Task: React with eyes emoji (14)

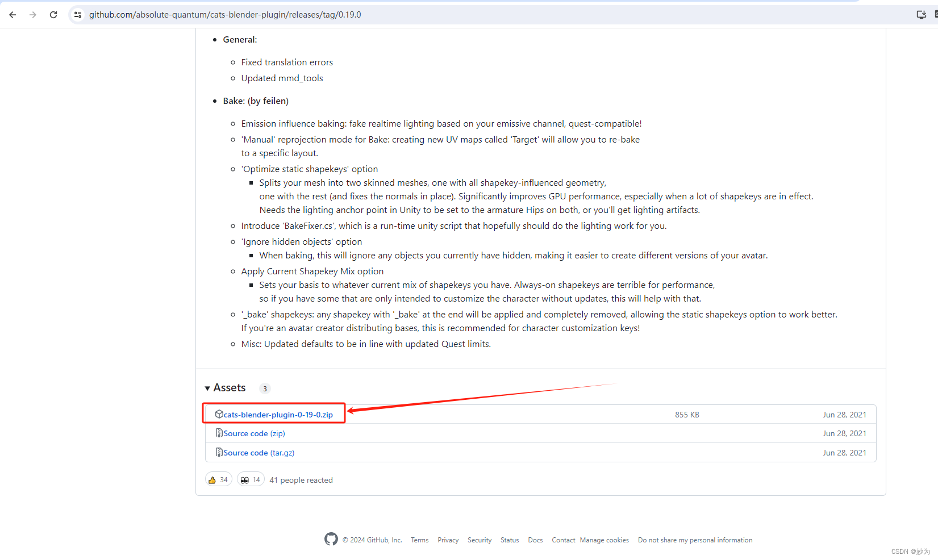Action: point(251,479)
